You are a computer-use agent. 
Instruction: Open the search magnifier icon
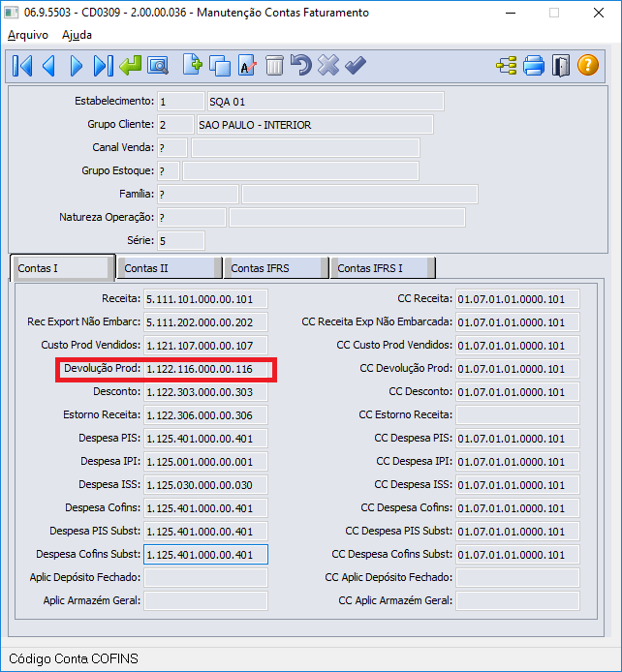click(158, 66)
